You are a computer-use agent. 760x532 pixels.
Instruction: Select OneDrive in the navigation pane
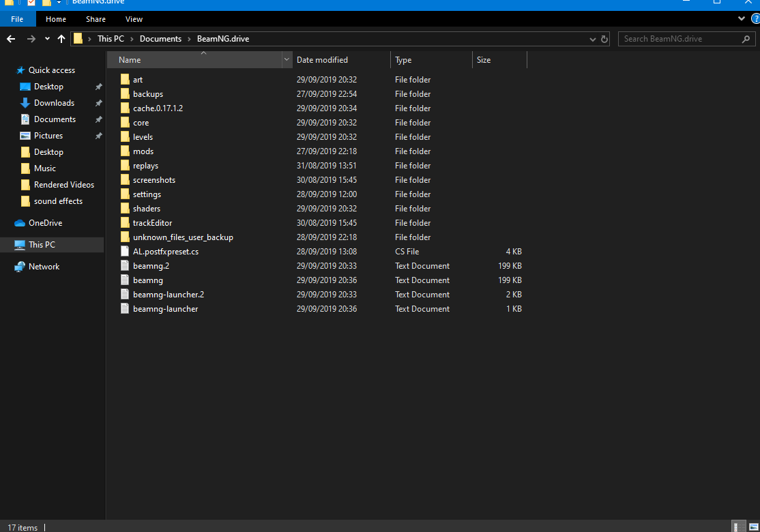[x=45, y=223]
